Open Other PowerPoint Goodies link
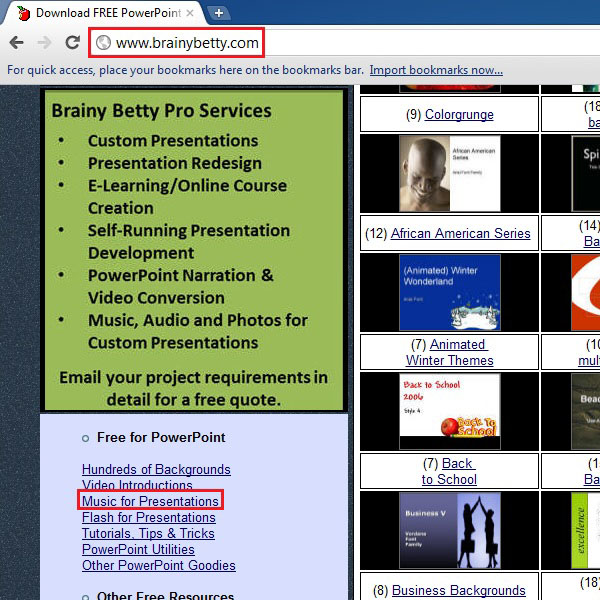 click(x=159, y=565)
